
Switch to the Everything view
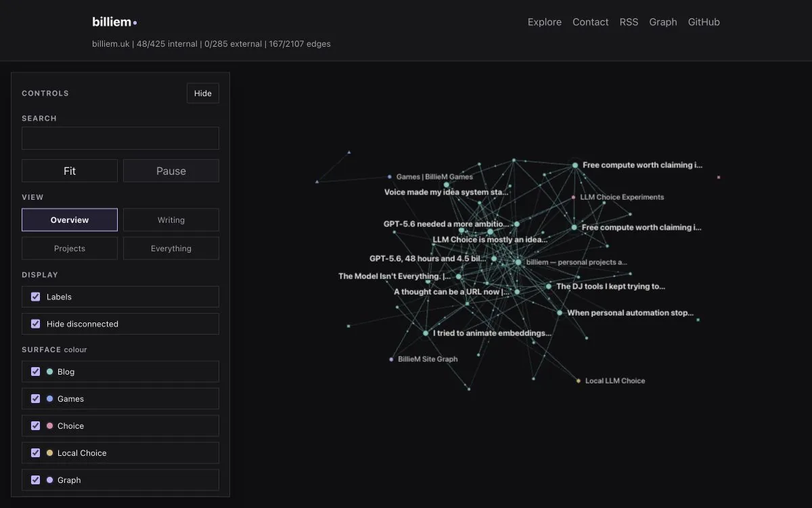pyautogui.click(x=171, y=249)
